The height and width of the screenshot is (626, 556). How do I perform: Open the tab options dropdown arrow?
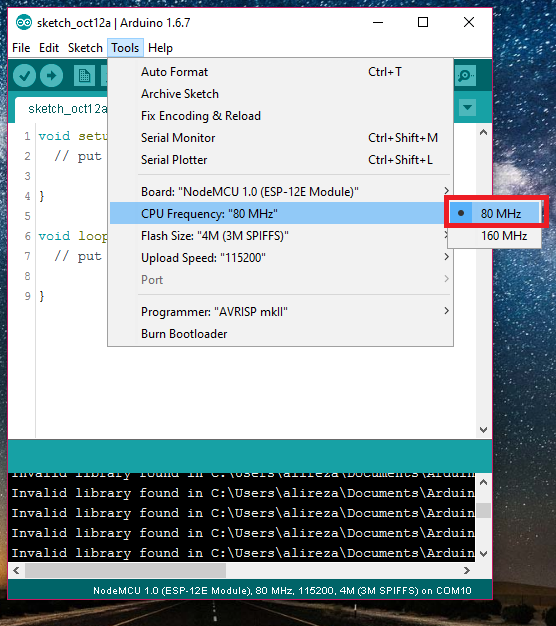467,107
